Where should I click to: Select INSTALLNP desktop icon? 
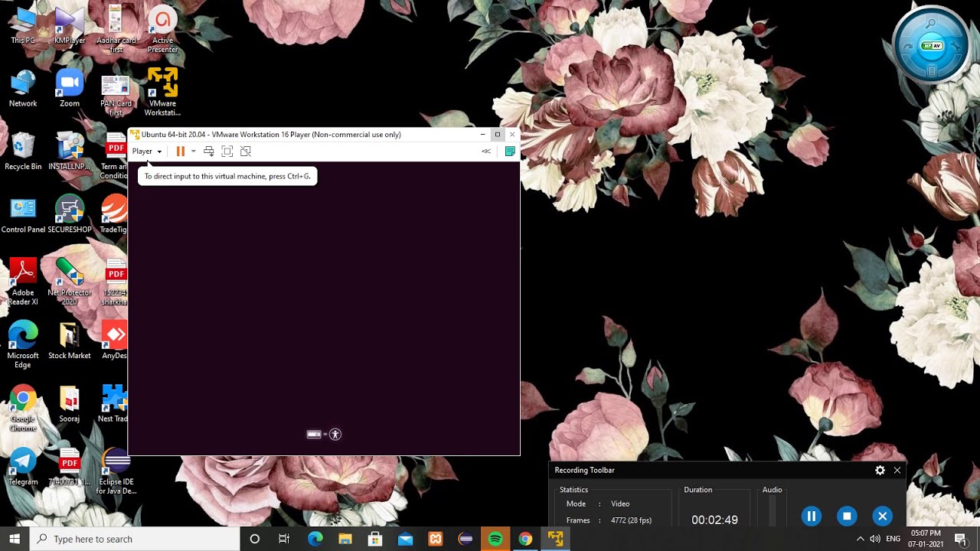click(70, 152)
